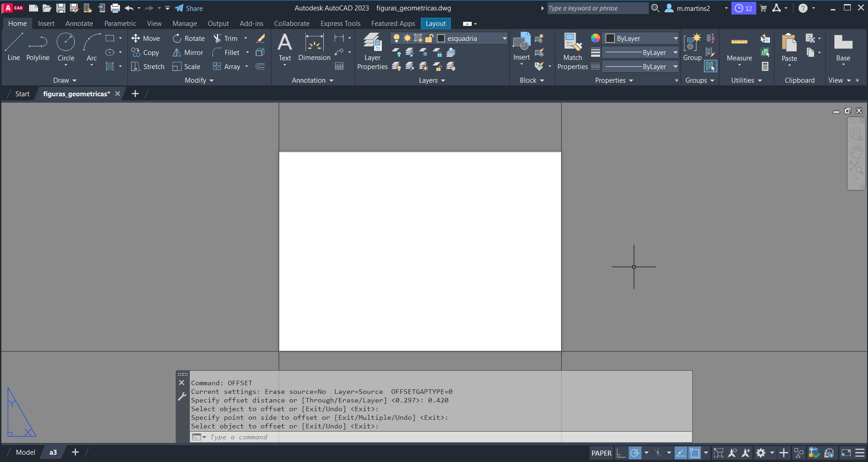This screenshot has width=868, height=462.
Task: Select the Polyline draw tool
Action: click(x=38, y=47)
